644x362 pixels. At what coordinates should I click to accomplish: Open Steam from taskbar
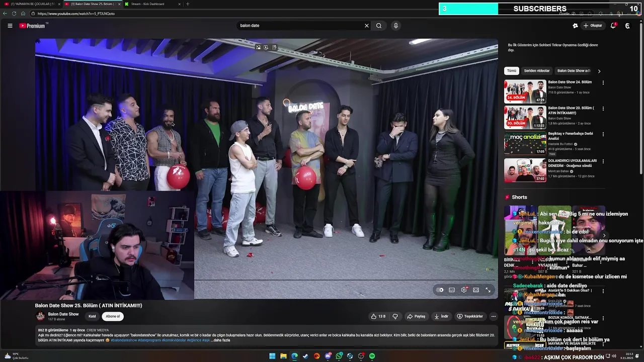(305, 356)
